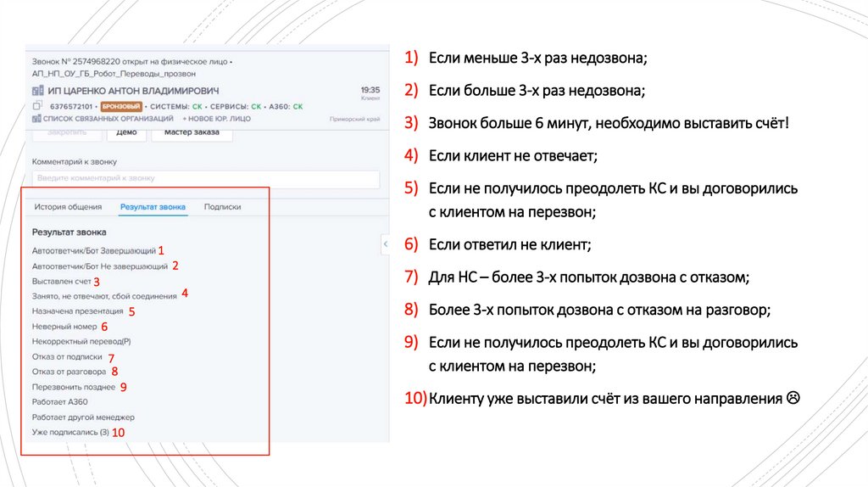Open СПИСОК СВЯЗАННЫХ ОРГАНИЗАЦИЙ link
The width and height of the screenshot is (868, 487).
(x=108, y=119)
